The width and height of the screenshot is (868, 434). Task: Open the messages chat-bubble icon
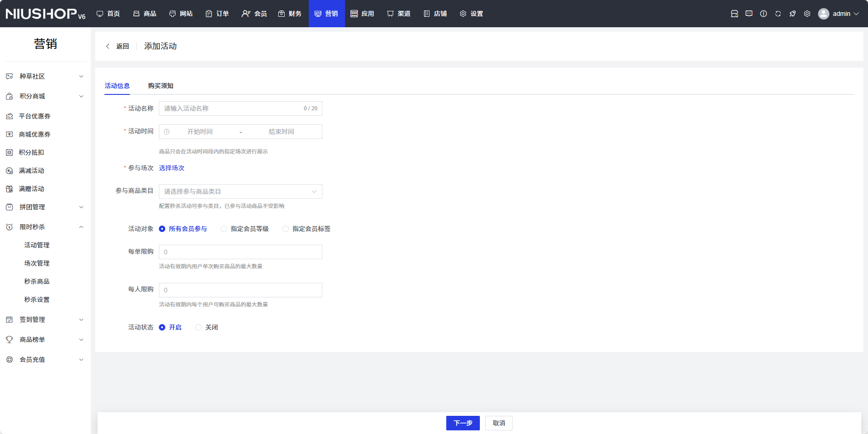click(x=749, y=14)
